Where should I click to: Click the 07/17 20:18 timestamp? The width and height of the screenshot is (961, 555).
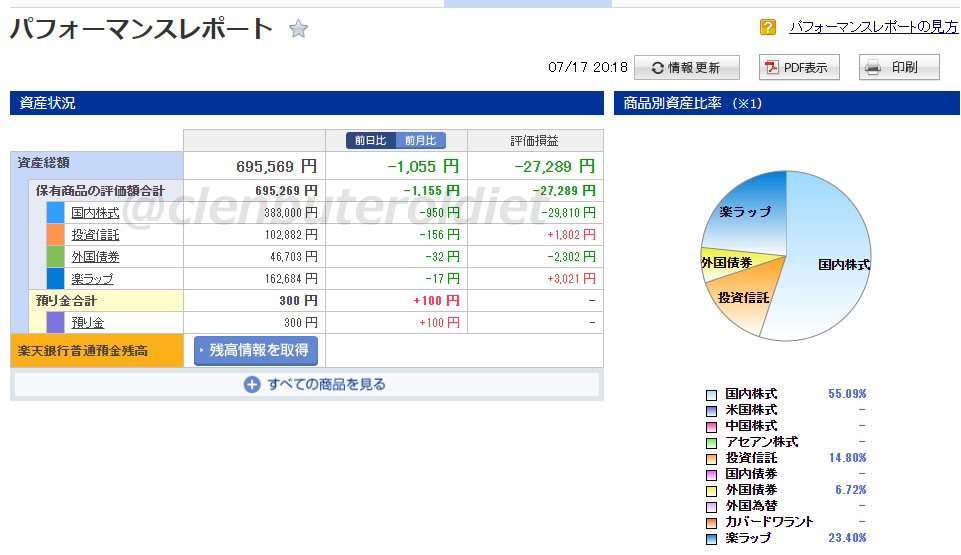pos(588,67)
